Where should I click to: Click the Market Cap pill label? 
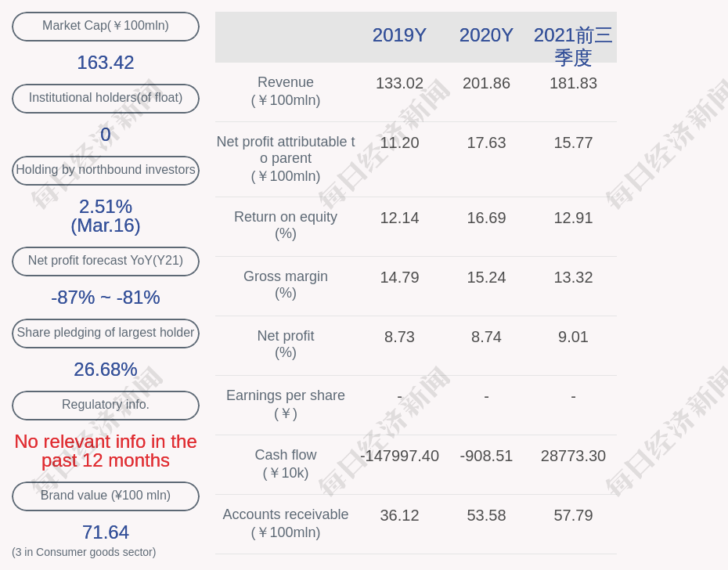(x=106, y=26)
